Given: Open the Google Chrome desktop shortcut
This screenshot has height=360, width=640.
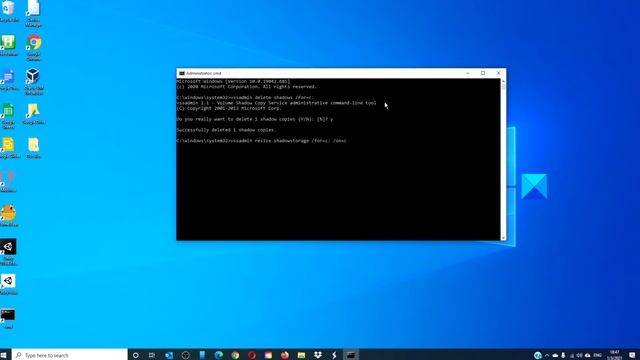Looking at the screenshot, I should point(34,48).
